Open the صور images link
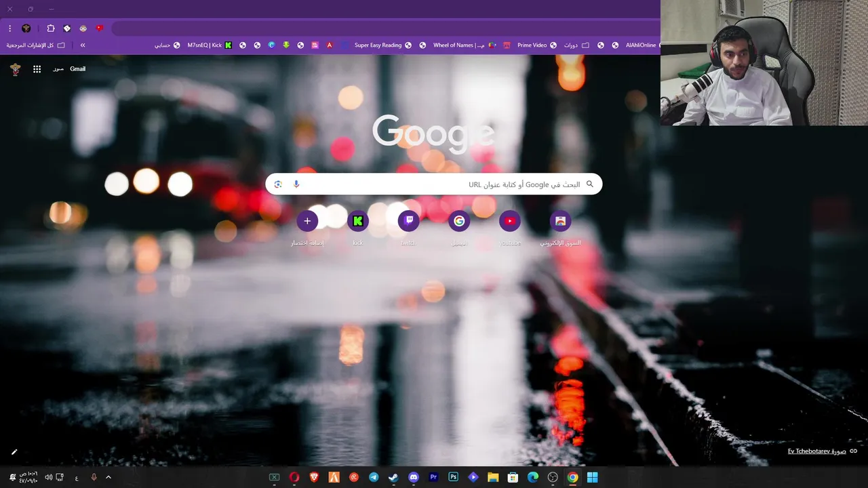Screen dimensions: 868x488 click(58, 69)
